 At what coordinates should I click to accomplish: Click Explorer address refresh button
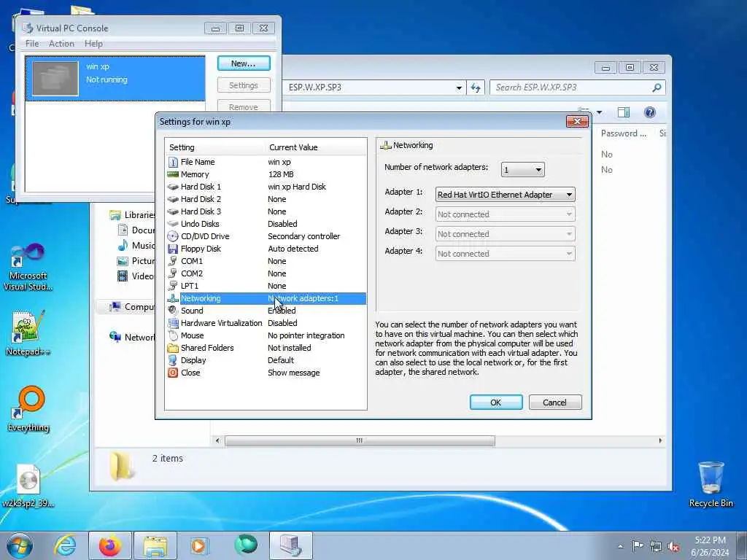click(x=476, y=87)
